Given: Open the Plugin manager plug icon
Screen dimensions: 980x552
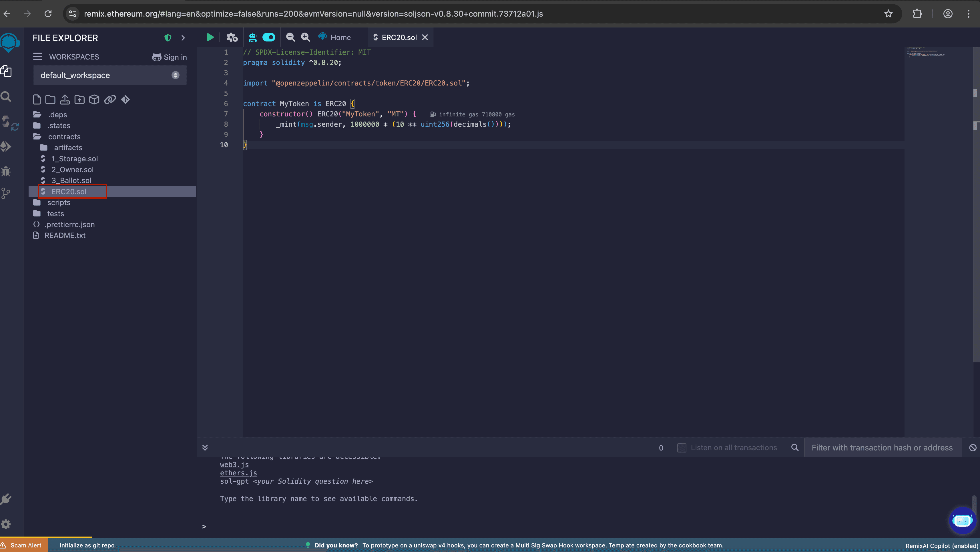Looking at the screenshot, I should click(x=6, y=499).
